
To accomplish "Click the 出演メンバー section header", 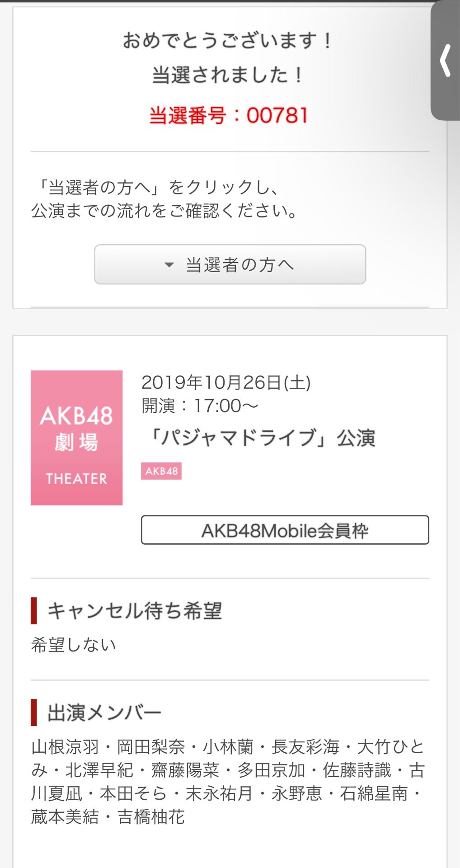I will click(x=104, y=712).
